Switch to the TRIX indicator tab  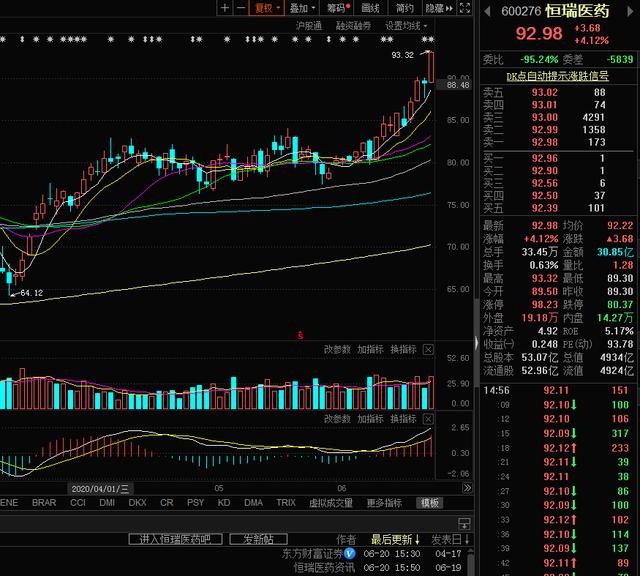[286, 503]
